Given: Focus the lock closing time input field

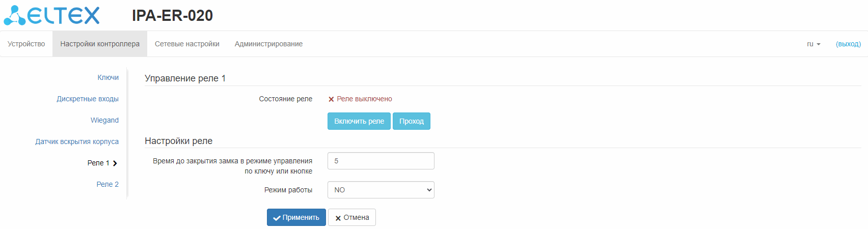Looking at the screenshot, I should tap(381, 161).
